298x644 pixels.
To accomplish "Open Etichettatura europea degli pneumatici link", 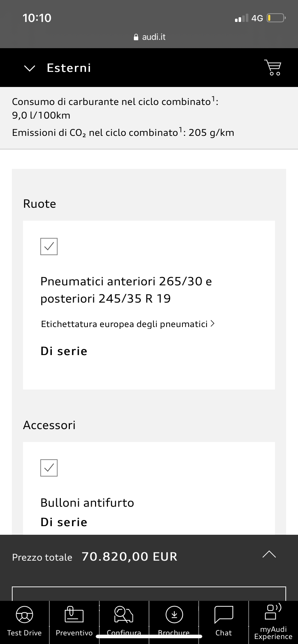I will 124,324.
